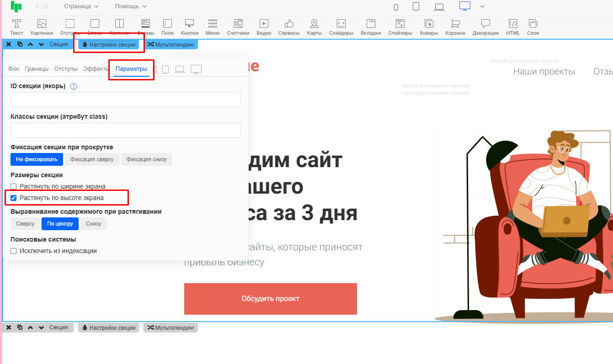The image size is (613, 364).
Task: Open the Помощь menu
Action: (x=131, y=6)
